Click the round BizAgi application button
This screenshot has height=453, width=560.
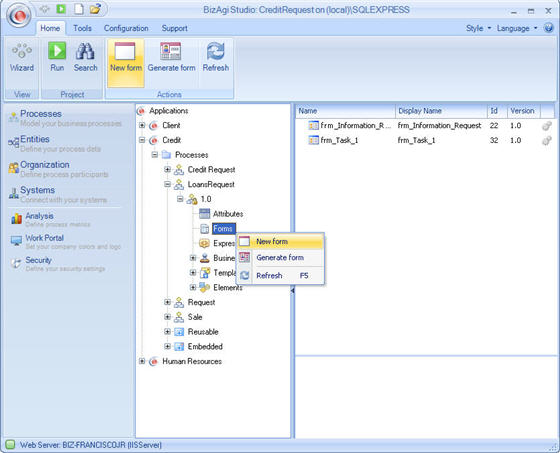[20, 15]
